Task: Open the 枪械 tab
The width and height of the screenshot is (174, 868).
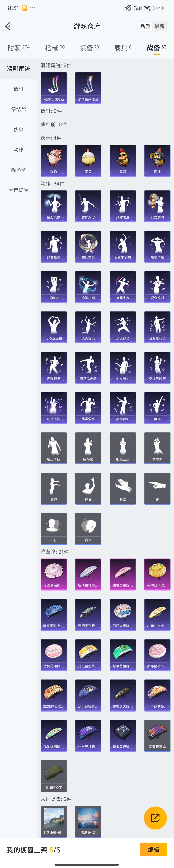Action: point(55,47)
